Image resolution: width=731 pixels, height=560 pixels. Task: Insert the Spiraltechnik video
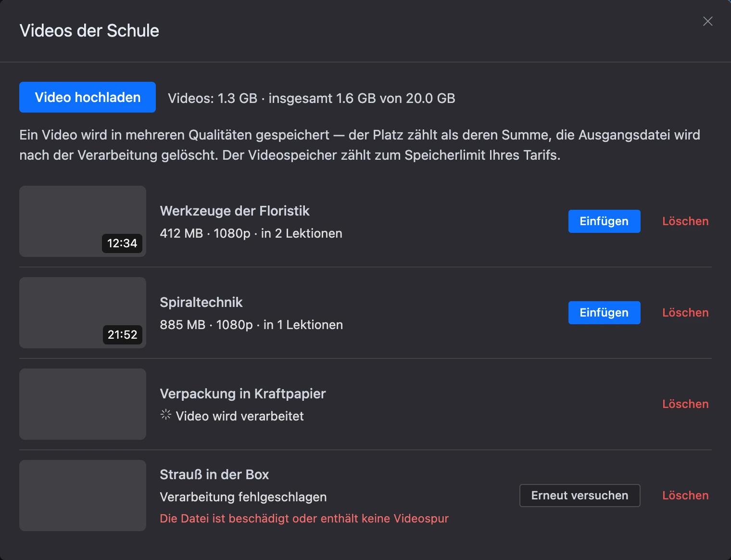click(604, 313)
